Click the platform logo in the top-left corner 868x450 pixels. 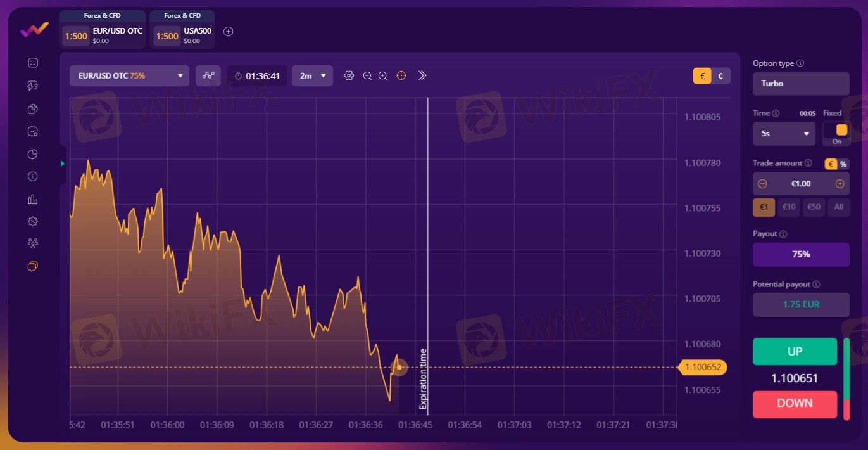pos(34,30)
